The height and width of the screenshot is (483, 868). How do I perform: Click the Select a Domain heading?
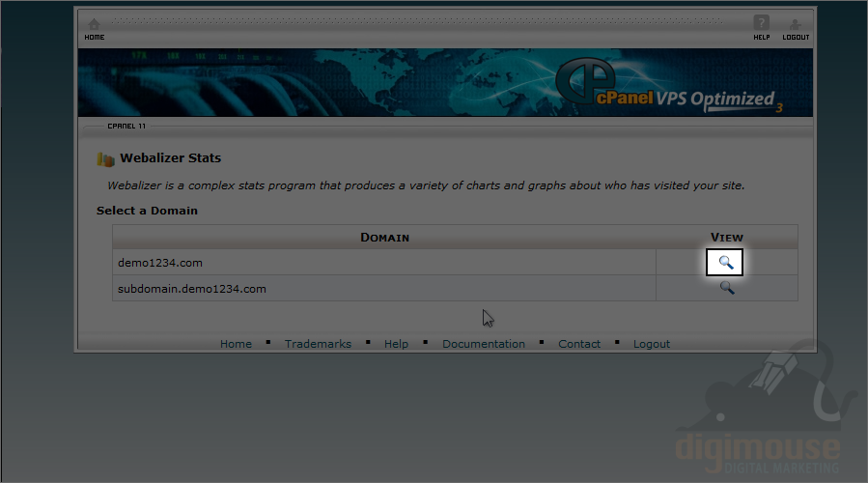147,211
